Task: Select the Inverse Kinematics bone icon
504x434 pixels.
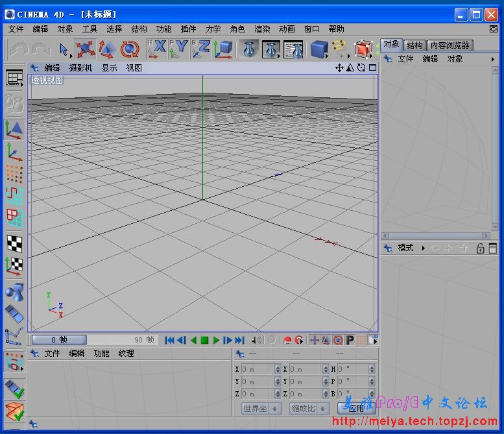Action: point(14,336)
